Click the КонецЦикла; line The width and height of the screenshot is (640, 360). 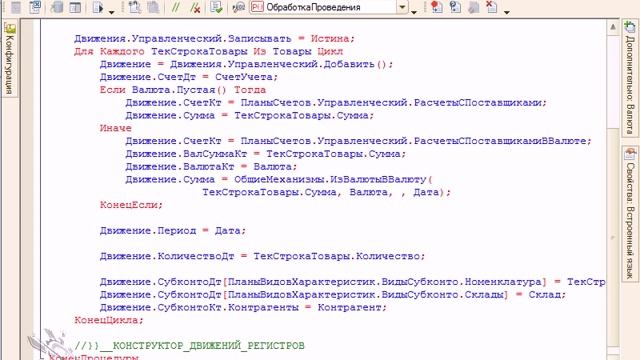point(109,320)
